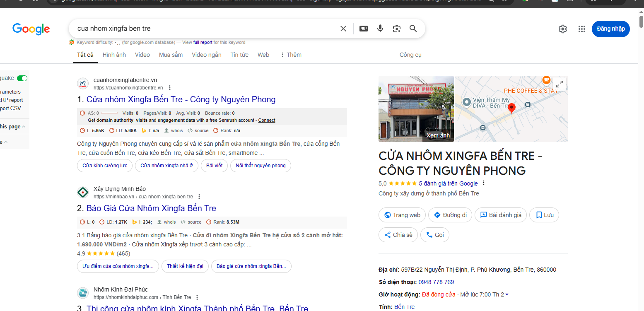Click the 'Bài viết' chip

point(214,166)
